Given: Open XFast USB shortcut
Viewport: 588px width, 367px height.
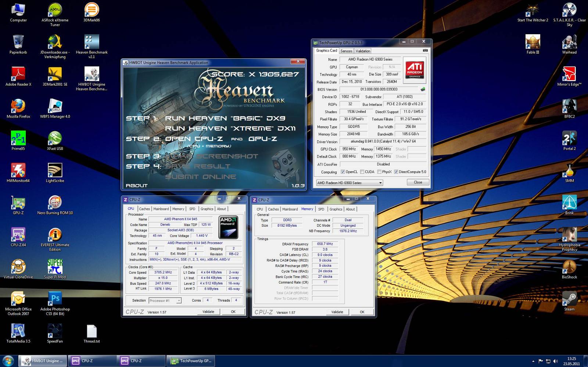Looking at the screenshot, I should 55,141.
